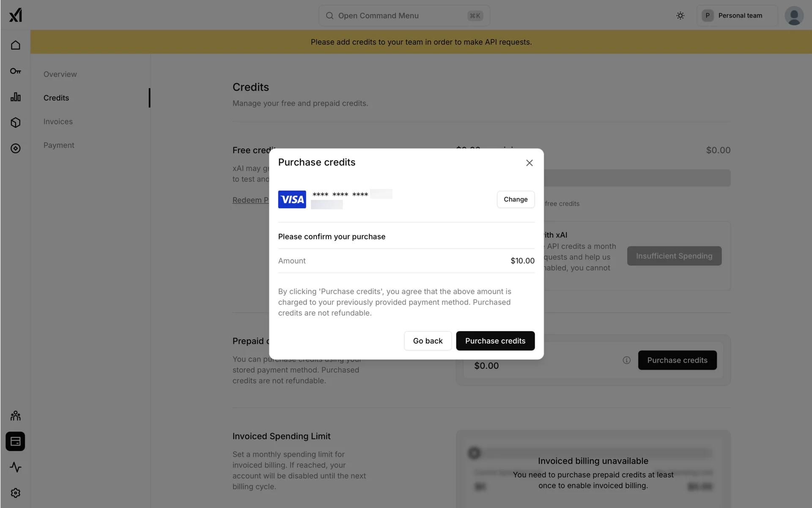Open the Home icon in sidebar
The image size is (812, 508).
click(x=16, y=45)
